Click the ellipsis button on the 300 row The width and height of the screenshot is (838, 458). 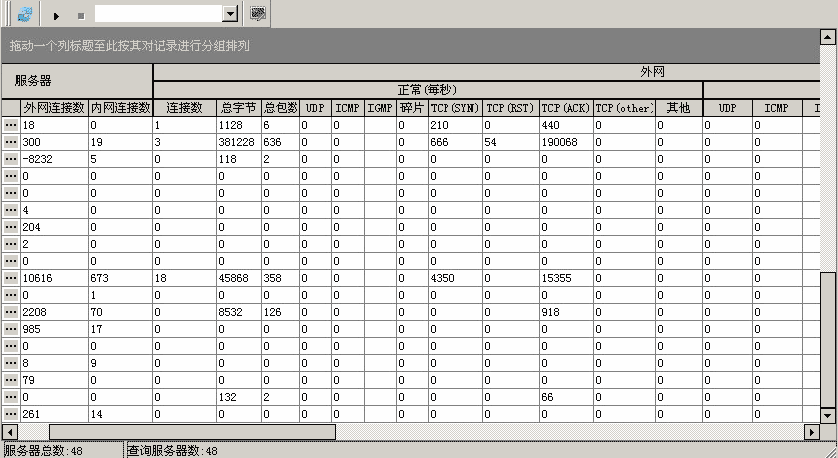coord(11,142)
